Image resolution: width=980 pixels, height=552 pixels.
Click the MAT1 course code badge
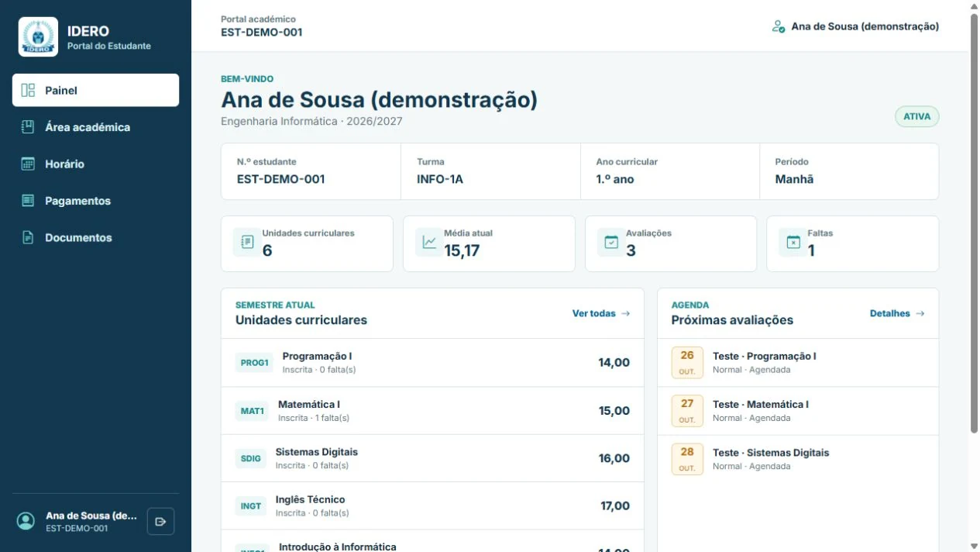coord(253,411)
